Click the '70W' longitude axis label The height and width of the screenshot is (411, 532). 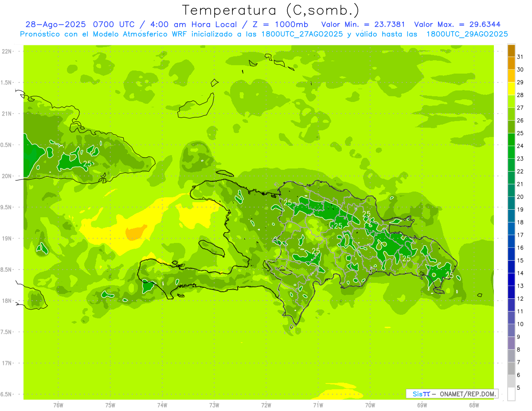[370, 405]
